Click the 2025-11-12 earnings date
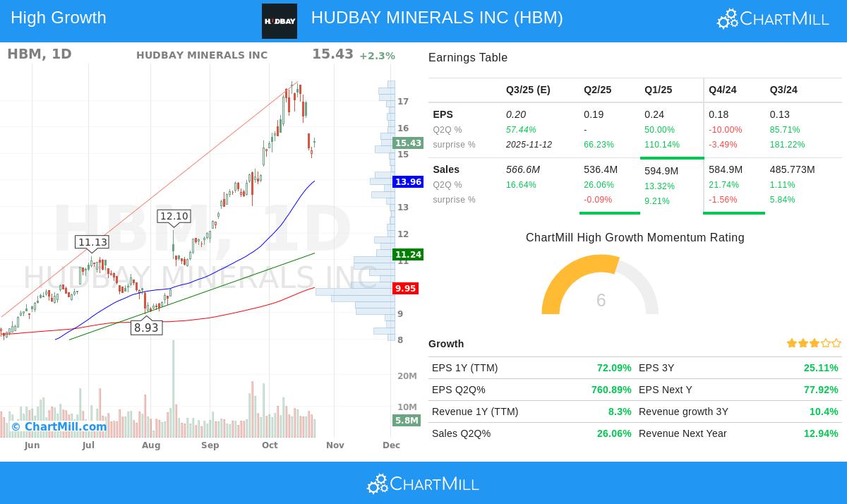This screenshot has height=504, width=847. [x=528, y=145]
